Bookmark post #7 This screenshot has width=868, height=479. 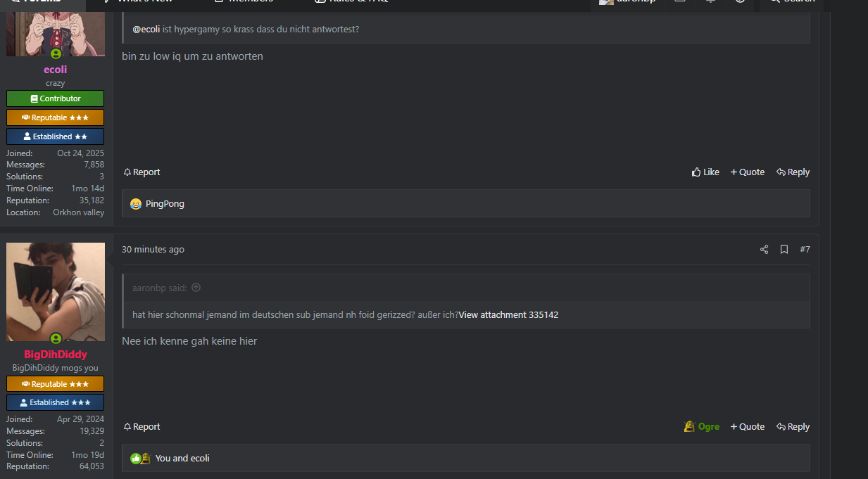[x=784, y=250]
